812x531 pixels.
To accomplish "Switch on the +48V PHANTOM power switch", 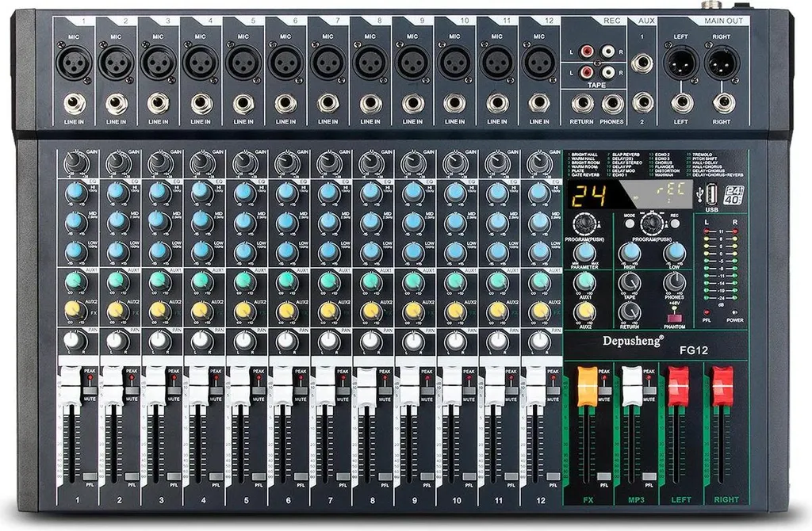I will (x=674, y=317).
